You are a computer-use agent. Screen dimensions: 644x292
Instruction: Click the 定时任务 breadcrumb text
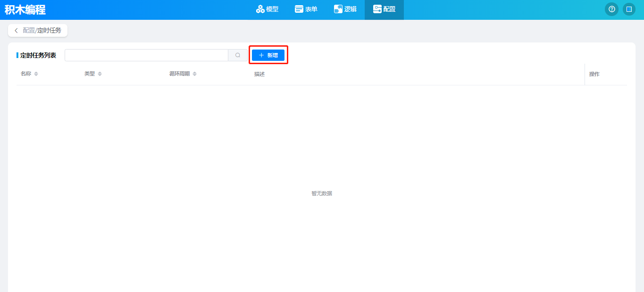click(49, 31)
